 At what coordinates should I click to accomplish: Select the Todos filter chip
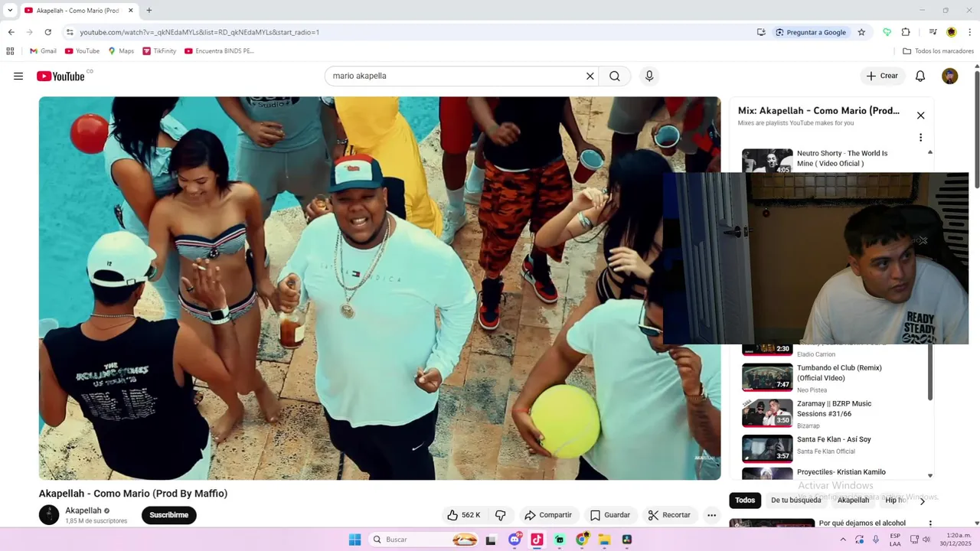click(745, 500)
